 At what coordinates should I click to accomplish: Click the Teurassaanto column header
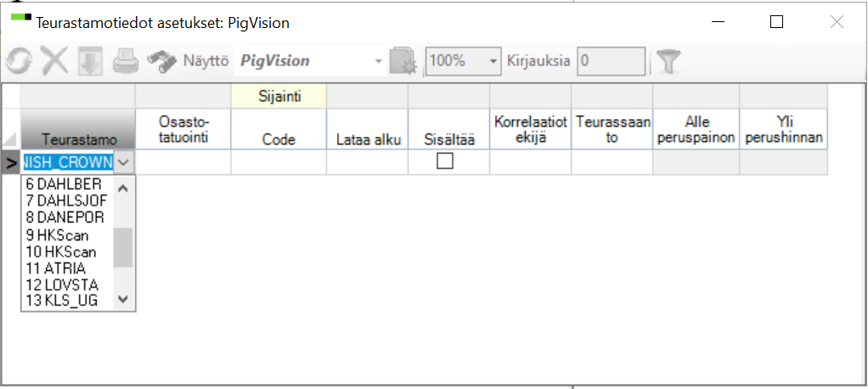point(612,129)
